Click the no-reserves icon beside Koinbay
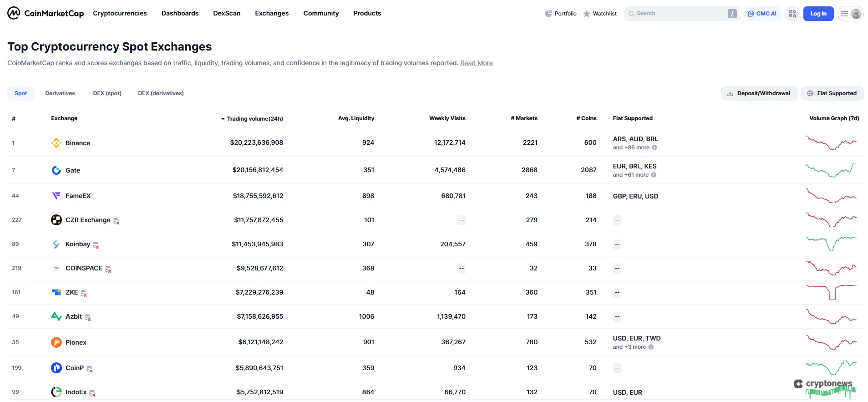 point(96,245)
